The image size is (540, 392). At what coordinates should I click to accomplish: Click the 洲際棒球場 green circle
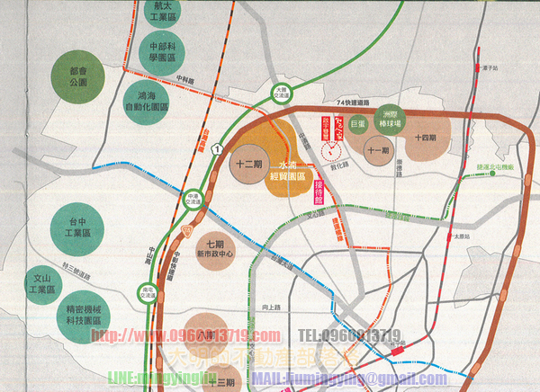point(390,119)
